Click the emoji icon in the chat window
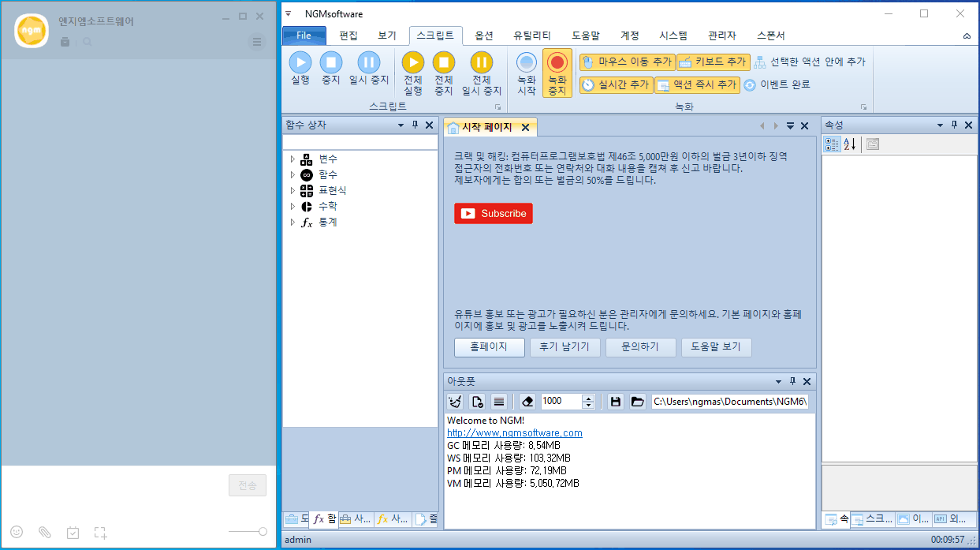The width and height of the screenshot is (980, 550). coord(17,533)
